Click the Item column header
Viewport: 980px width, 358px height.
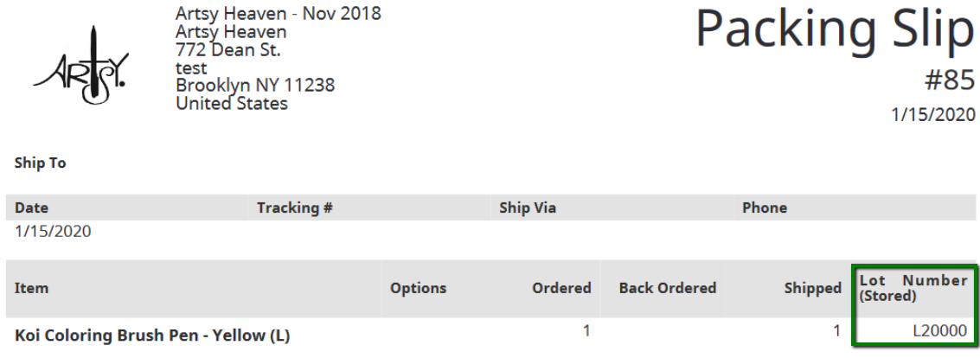pos(31,288)
